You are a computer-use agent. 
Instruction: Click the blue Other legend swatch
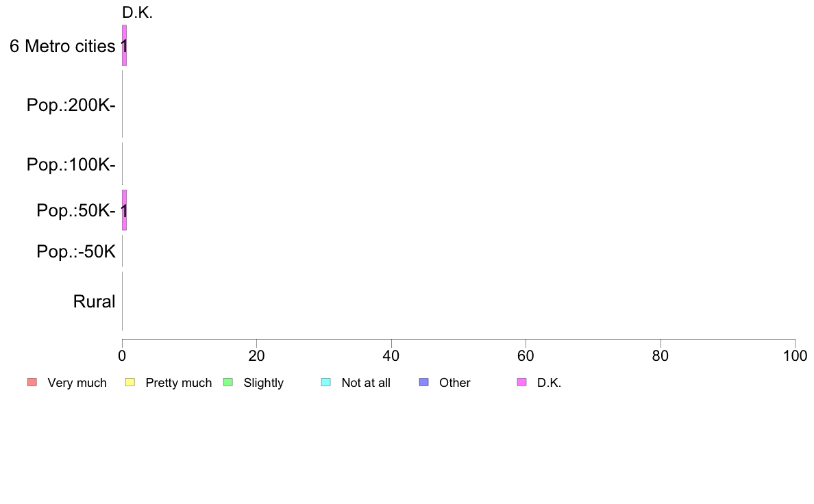(x=423, y=382)
